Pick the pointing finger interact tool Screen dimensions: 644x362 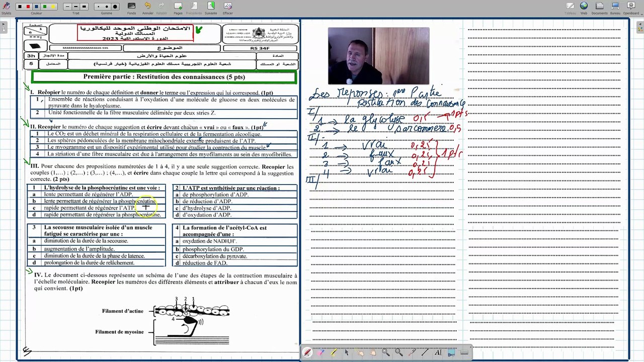[360, 352]
